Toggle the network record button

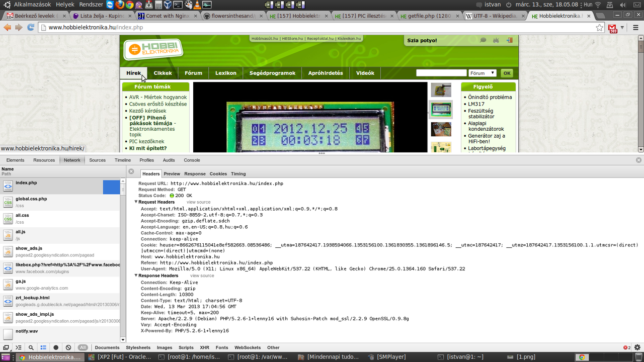[56, 347]
